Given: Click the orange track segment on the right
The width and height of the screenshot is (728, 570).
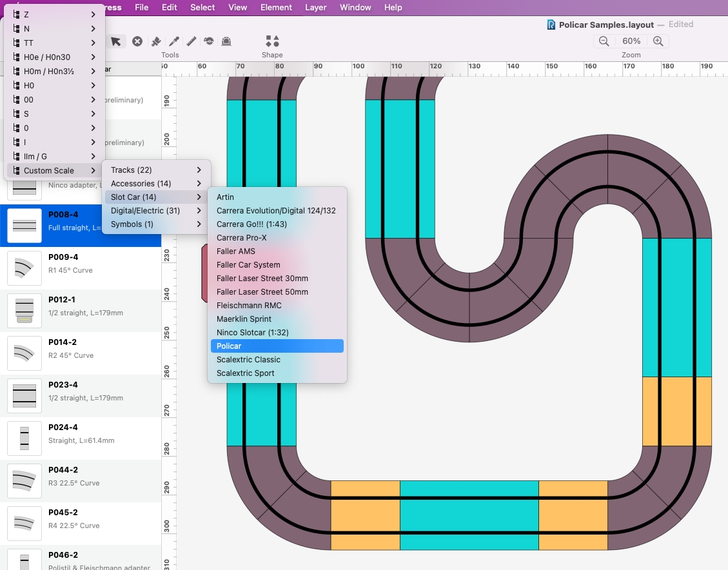Looking at the screenshot, I should point(677,411).
